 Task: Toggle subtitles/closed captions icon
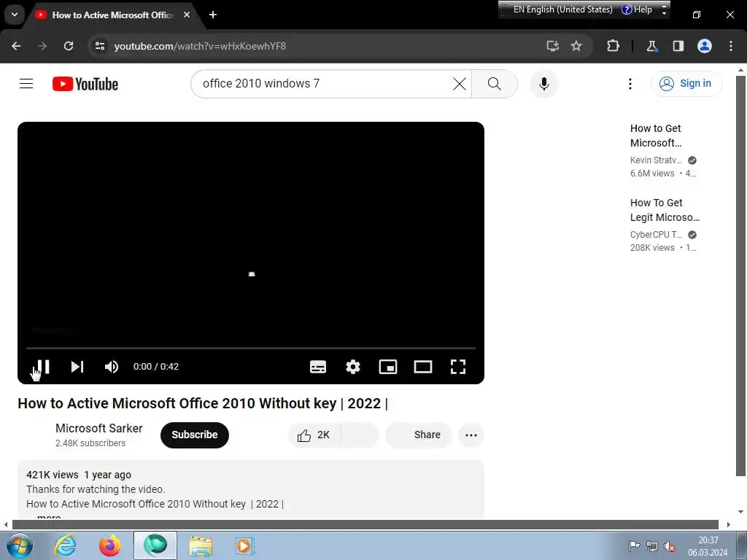pos(318,367)
